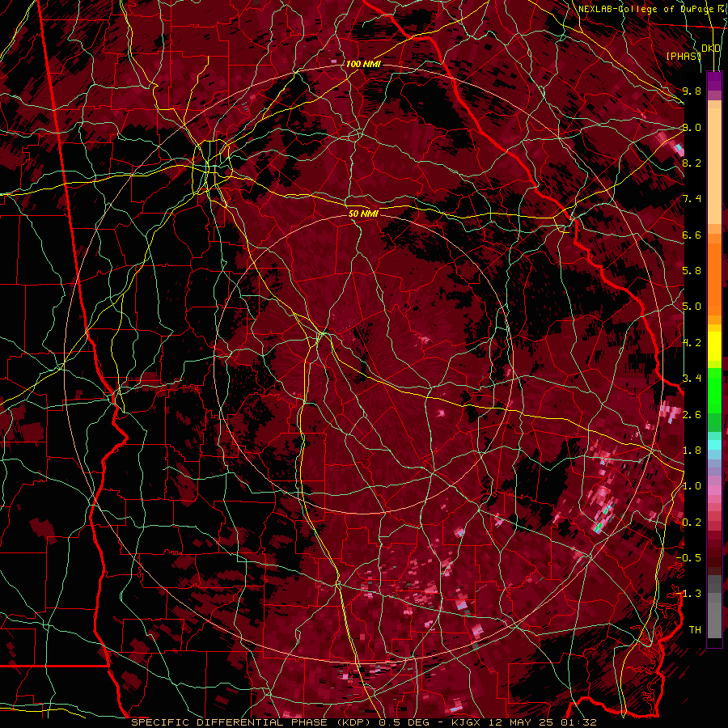Click the '7.4' color scale value
This screenshot has width=728, height=728.
pos(692,199)
